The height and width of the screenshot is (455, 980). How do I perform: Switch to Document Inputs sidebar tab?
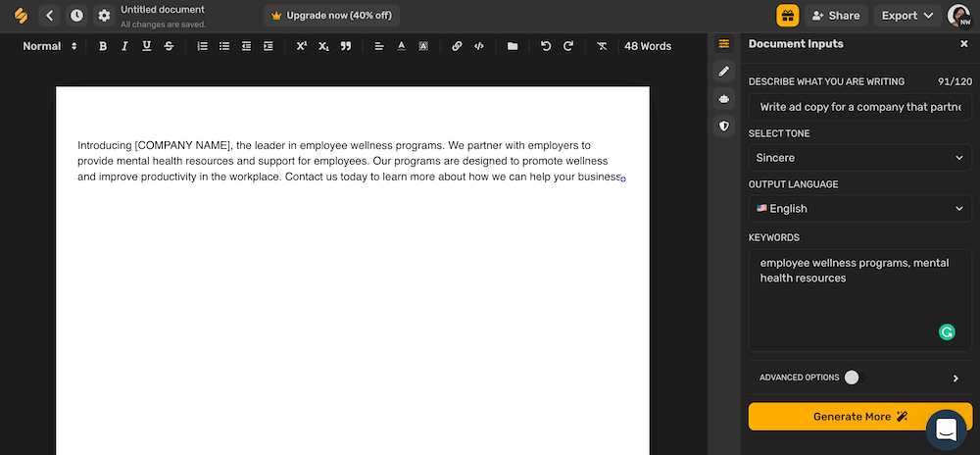724,44
